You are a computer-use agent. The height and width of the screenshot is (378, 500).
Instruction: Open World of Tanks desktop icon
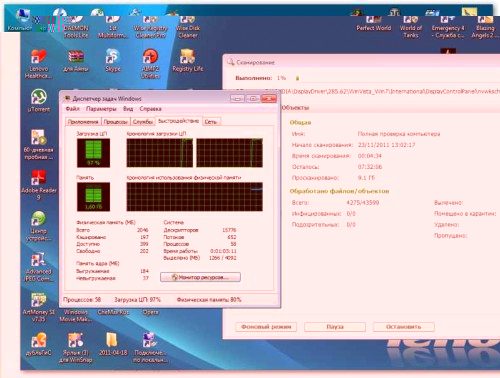click(x=411, y=27)
